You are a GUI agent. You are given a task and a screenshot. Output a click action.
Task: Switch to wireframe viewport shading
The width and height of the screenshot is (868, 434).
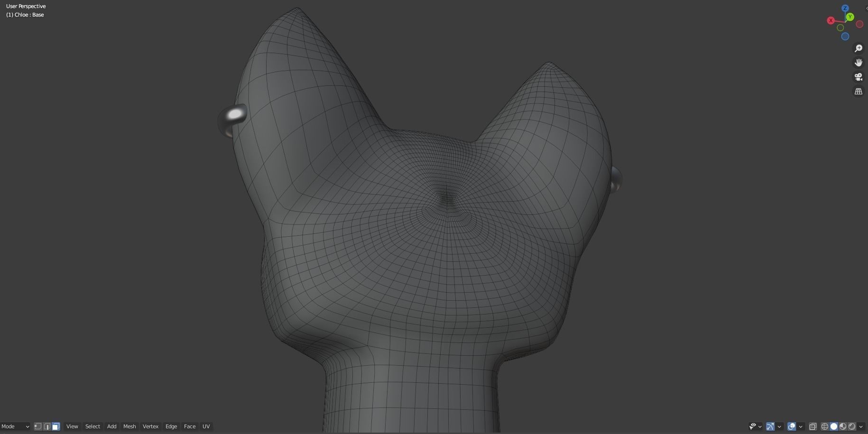[x=825, y=426]
